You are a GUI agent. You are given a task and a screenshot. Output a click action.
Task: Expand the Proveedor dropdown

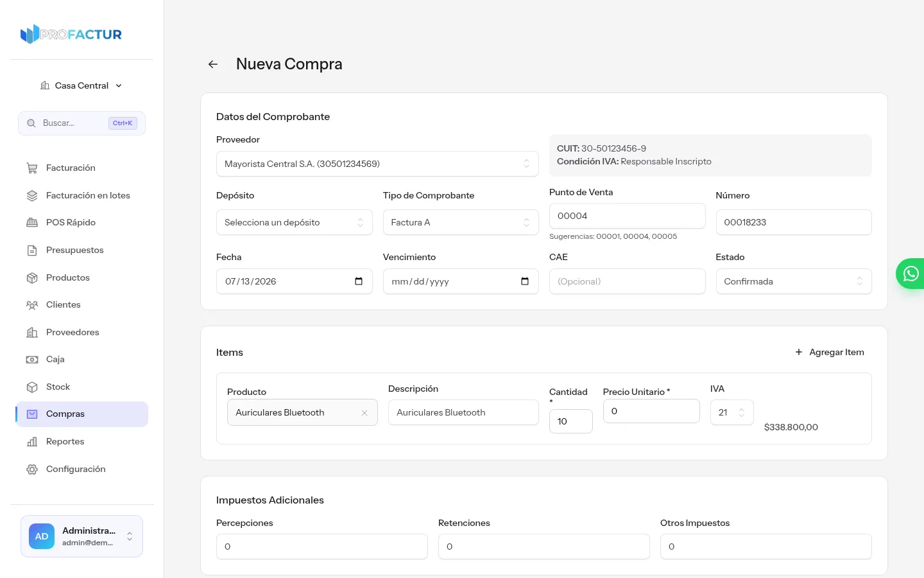pyautogui.click(x=377, y=164)
